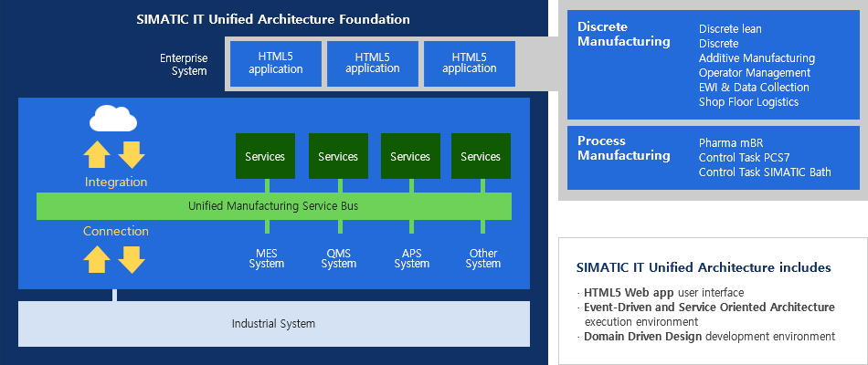
Task: Select "Control Task SIMATIC Bath" entry
Action: (x=765, y=172)
